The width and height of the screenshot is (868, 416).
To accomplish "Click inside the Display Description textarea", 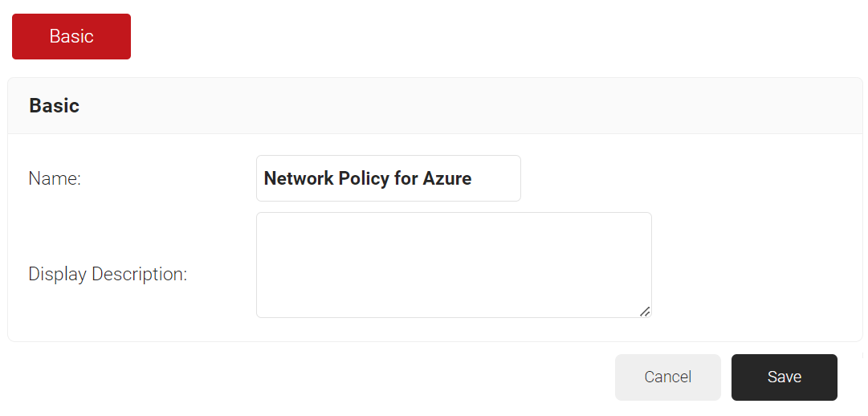I will pos(454,265).
